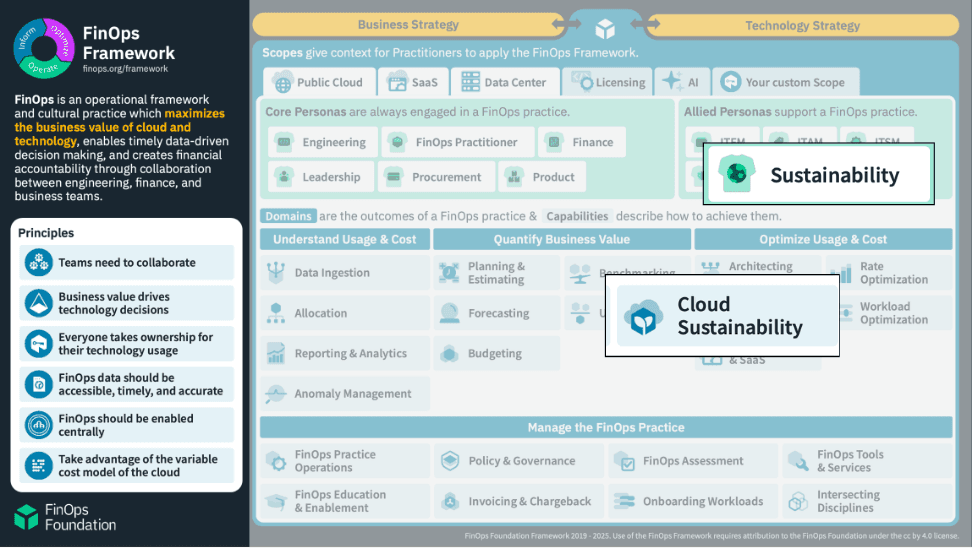Select the Product persona
The image size is (972, 549).
point(542,177)
